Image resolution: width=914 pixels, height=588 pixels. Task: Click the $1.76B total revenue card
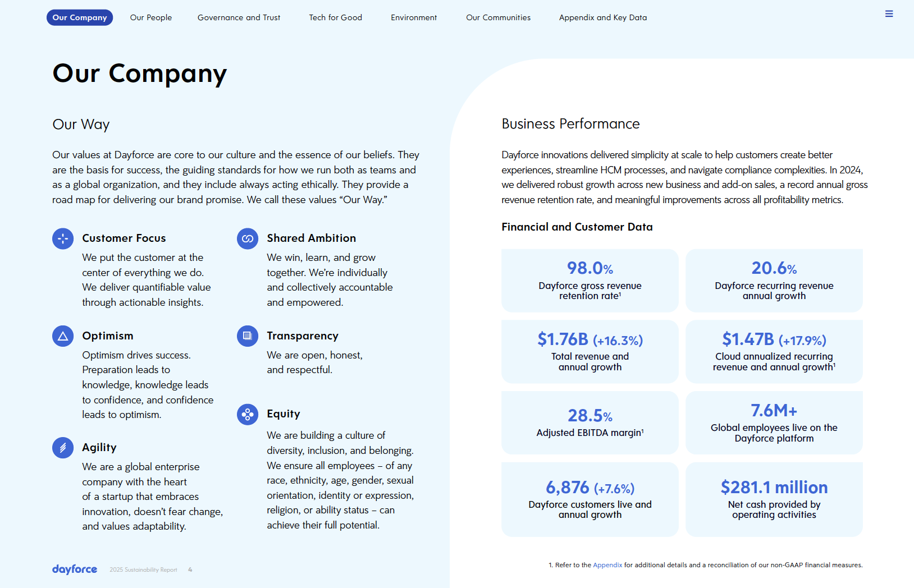pos(590,352)
